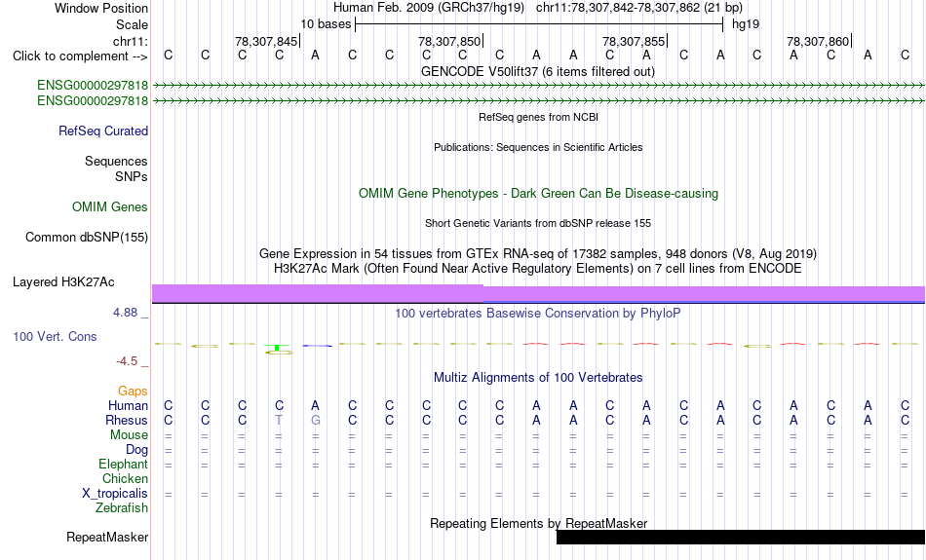
Task: Click the Human alignment row label
Action: click(x=128, y=405)
